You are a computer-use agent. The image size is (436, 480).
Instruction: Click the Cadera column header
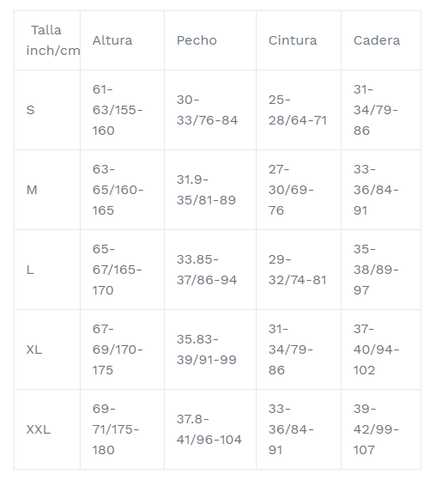pos(381,40)
